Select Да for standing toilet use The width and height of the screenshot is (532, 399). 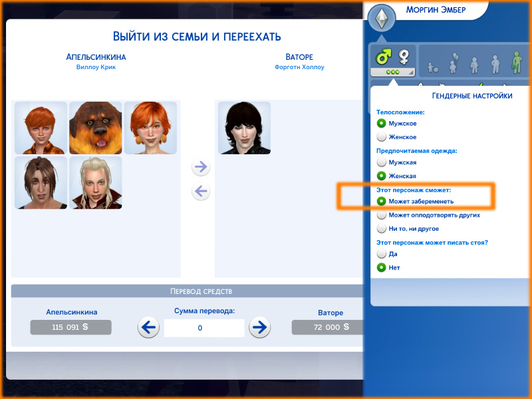387,253
